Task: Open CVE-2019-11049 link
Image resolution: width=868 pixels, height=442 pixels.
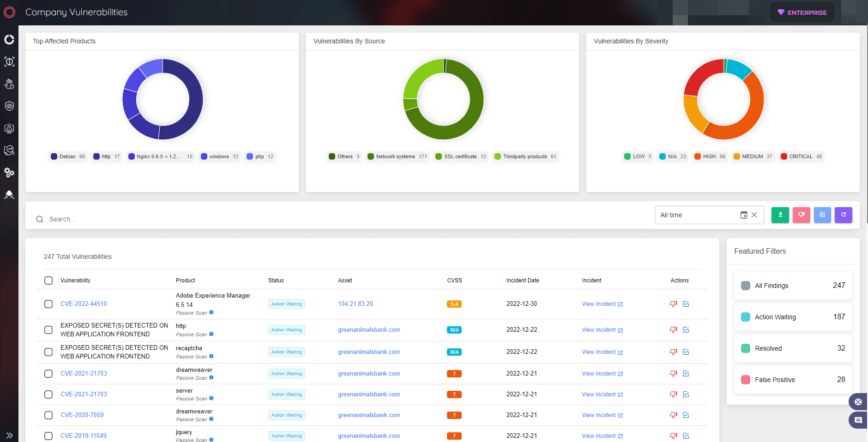Action: pyautogui.click(x=84, y=436)
